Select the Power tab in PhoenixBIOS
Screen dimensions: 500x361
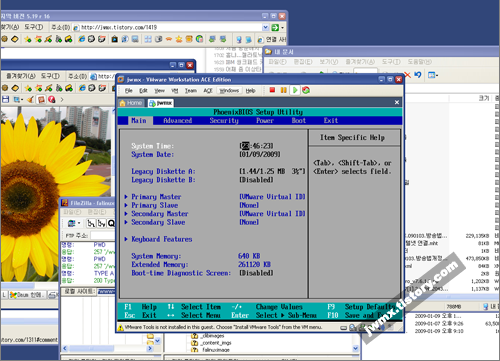click(x=265, y=121)
